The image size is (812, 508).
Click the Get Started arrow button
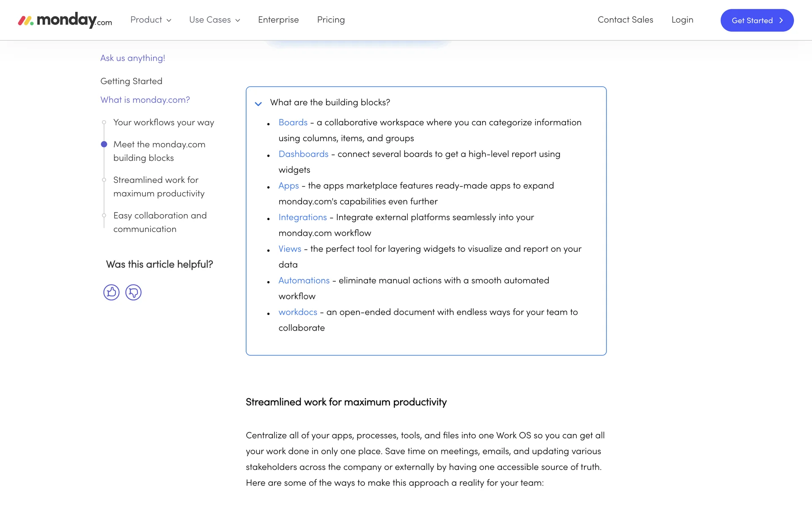(757, 20)
